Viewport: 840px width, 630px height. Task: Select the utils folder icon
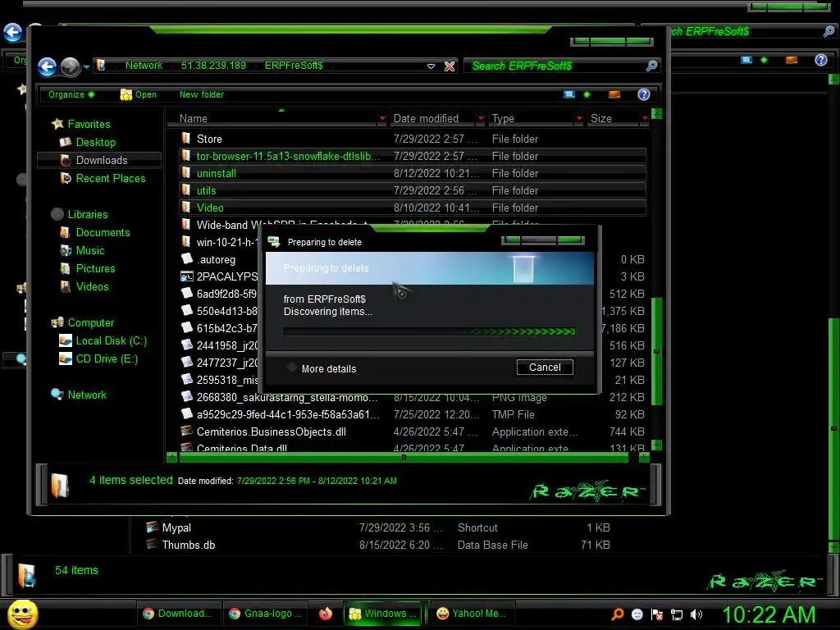186,190
